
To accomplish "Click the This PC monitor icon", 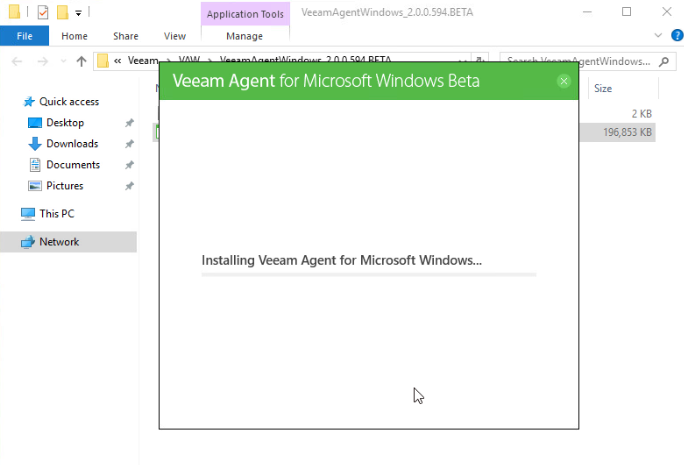I will click(28, 214).
